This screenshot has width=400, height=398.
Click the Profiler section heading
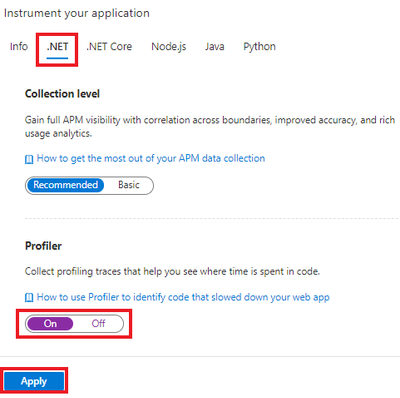pyautogui.click(x=43, y=246)
